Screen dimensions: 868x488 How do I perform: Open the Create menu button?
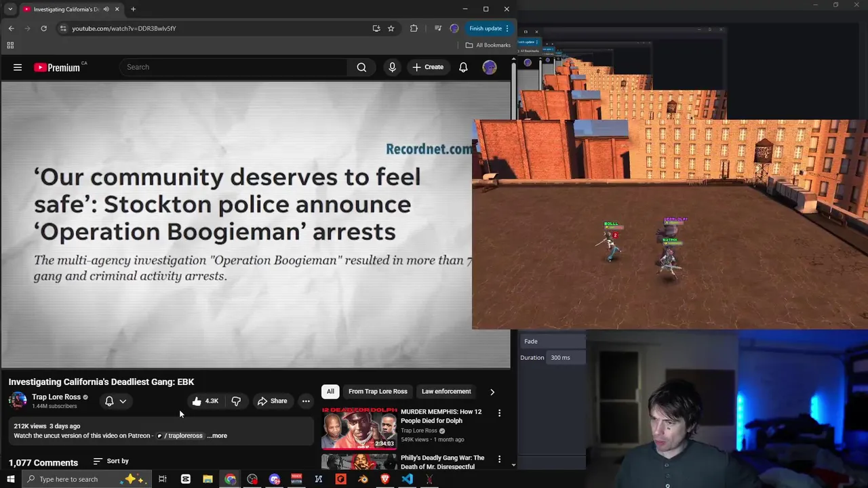(428, 67)
